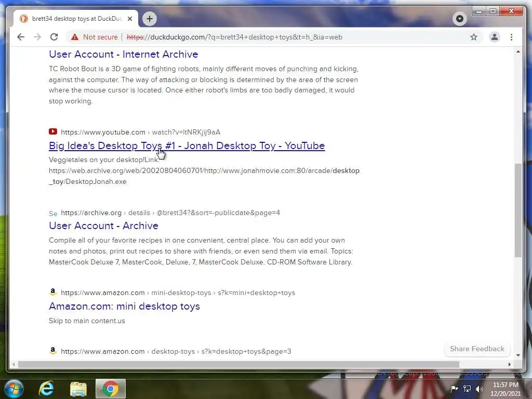Click the Not secure warning triangle
The image size is (532, 399).
(x=75, y=37)
